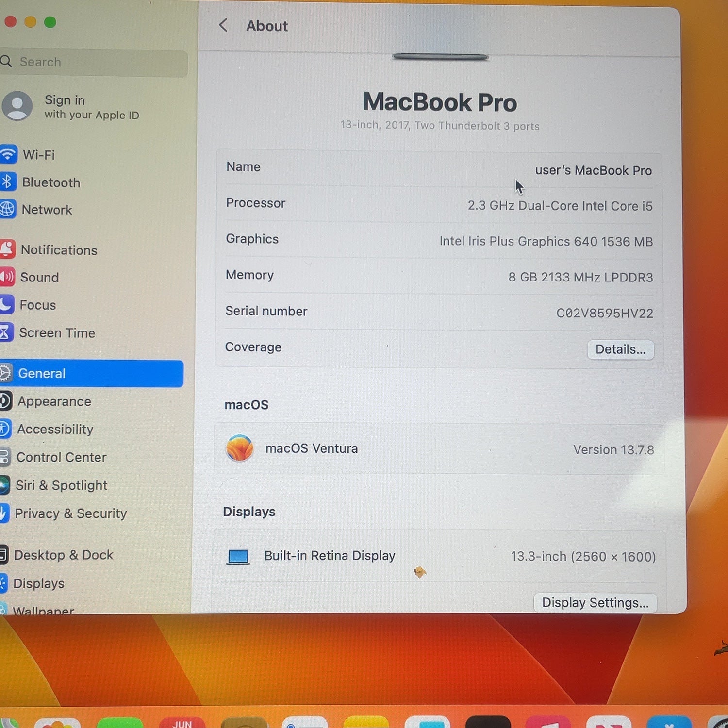This screenshot has height=728, width=728.
Task: Go back using the chevron beside About
Action: 223,25
